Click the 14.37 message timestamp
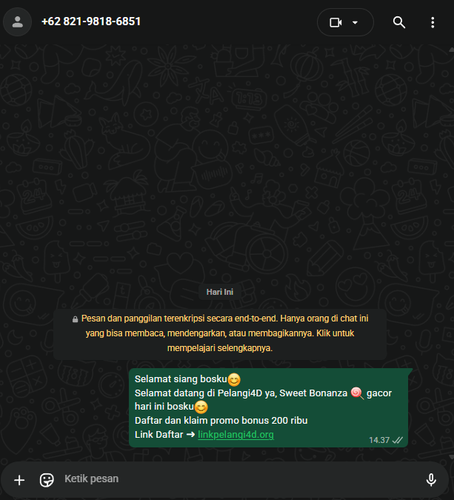 pos(379,440)
